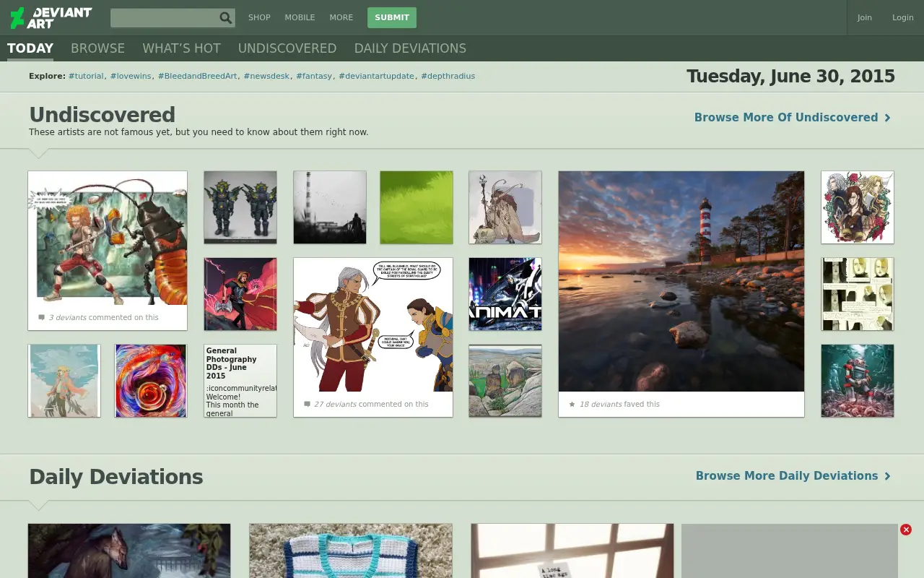Open the black-and-white tower photo thumbnail
The width and height of the screenshot is (924, 578).
coord(330,207)
